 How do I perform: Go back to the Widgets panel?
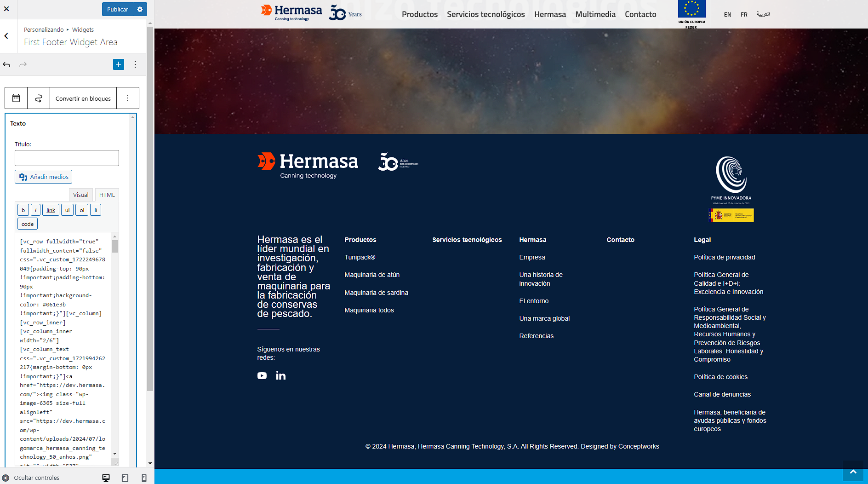[x=6, y=36]
